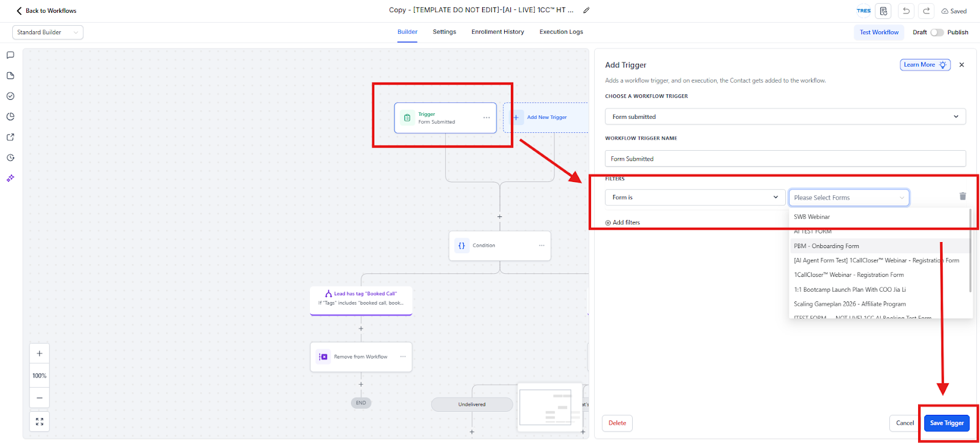Cancel the trigger changes
This screenshot has height=443, width=980.
coord(905,423)
